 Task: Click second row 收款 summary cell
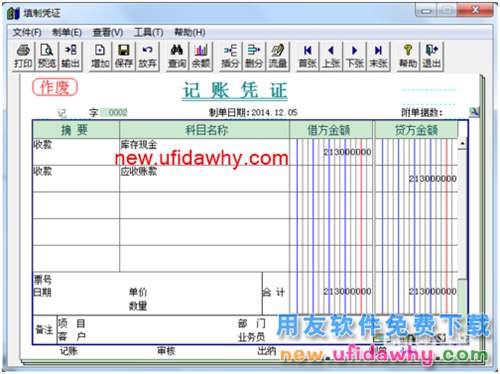pos(76,178)
